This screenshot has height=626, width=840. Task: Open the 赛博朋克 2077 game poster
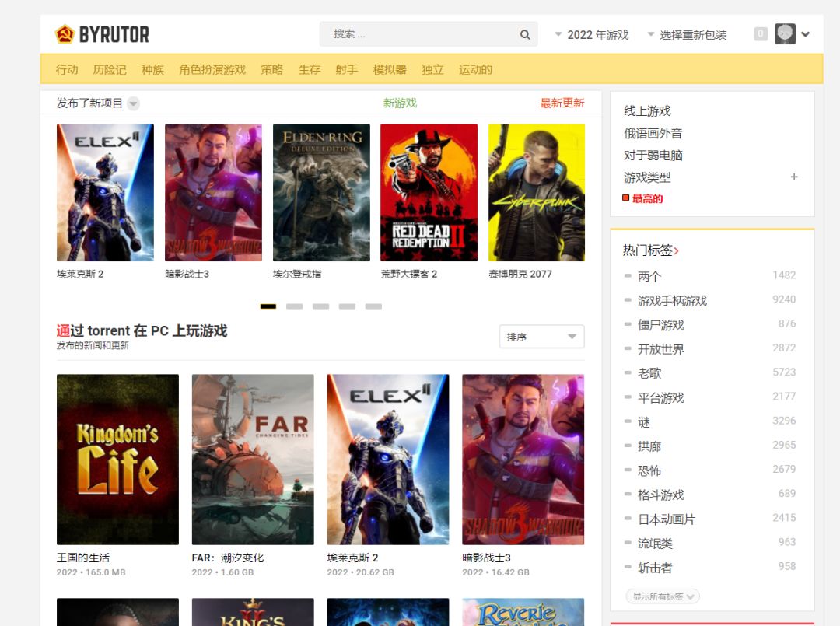tap(536, 192)
